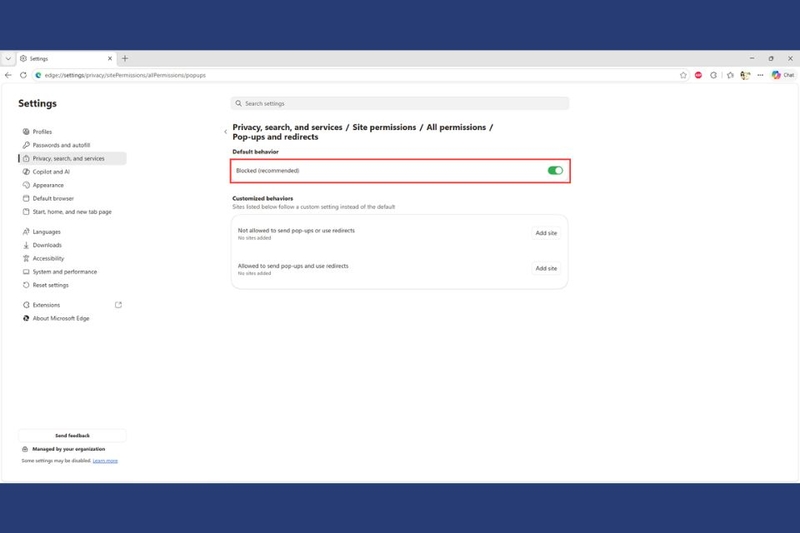This screenshot has width=800, height=533.
Task: Open the Learn more link
Action: 105,461
